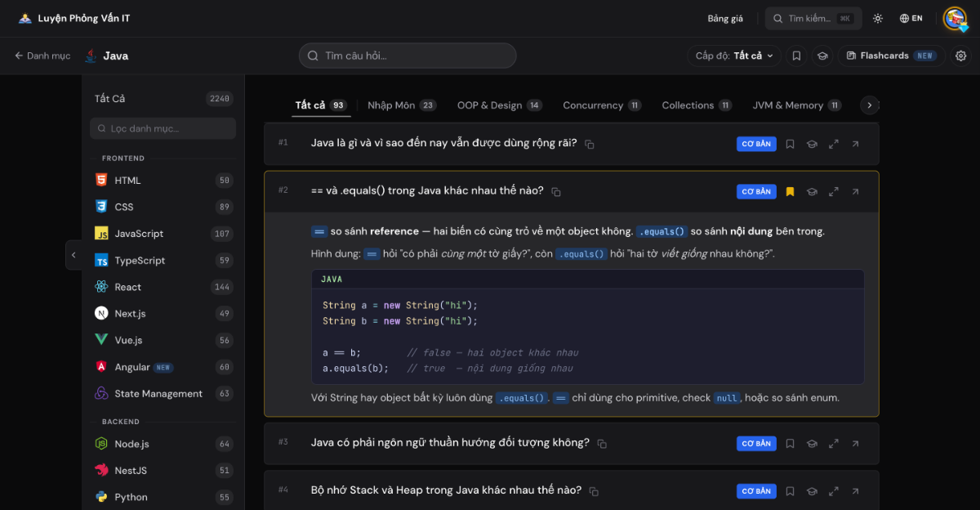Open question #1 in a new page
Image resolution: width=980 pixels, height=510 pixels.
click(x=855, y=145)
